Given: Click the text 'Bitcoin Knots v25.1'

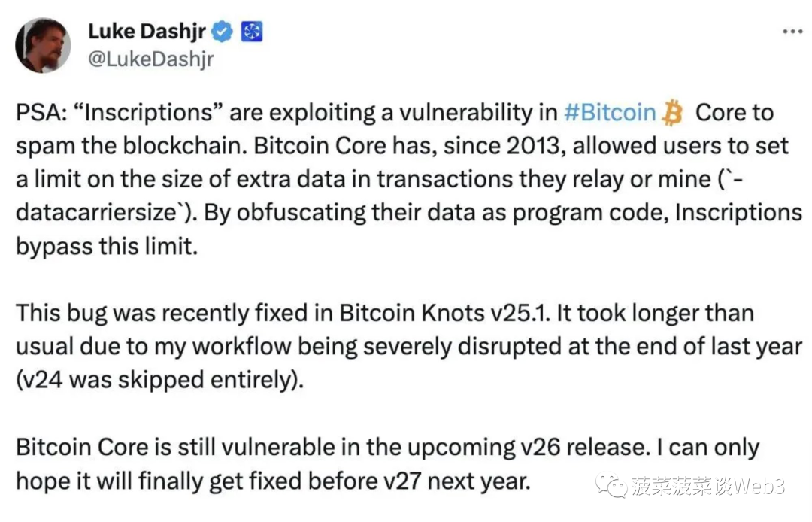Looking at the screenshot, I should pyautogui.click(x=445, y=314).
